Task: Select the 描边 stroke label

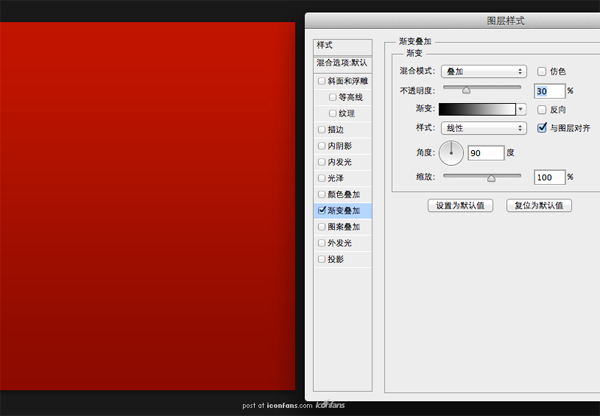Action: tap(336, 130)
